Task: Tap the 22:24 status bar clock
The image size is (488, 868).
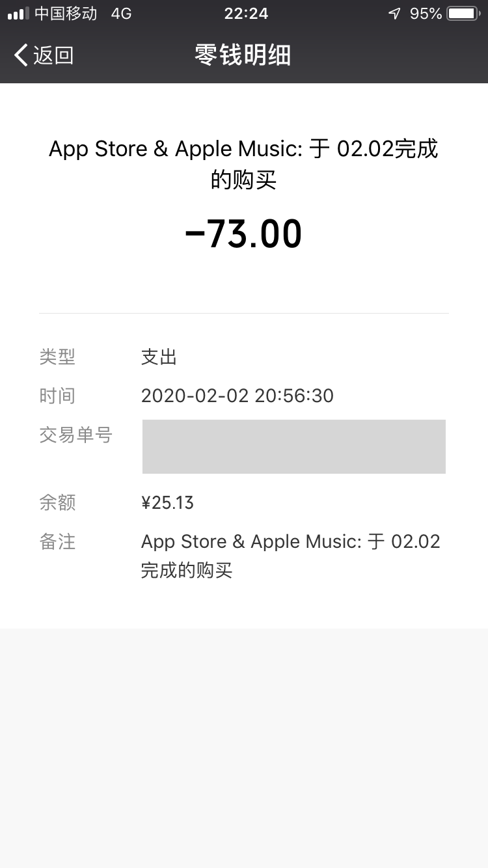Action: tap(245, 14)
